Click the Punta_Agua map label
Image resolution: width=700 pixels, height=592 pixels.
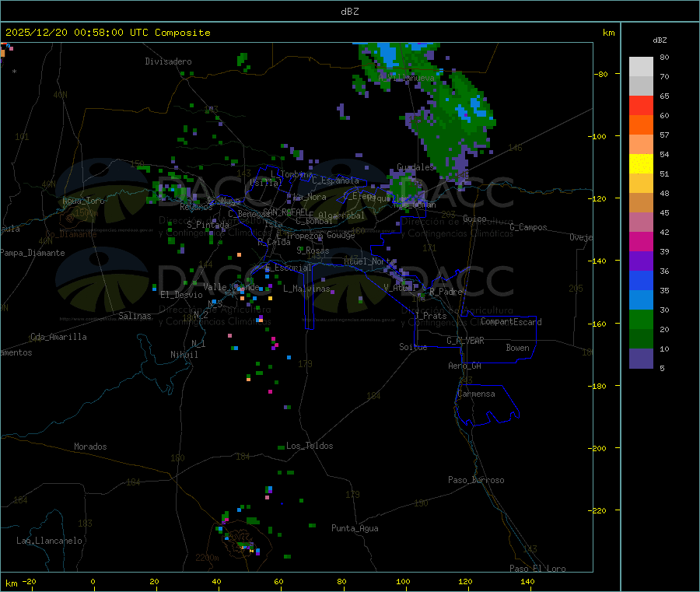(355, 528)
